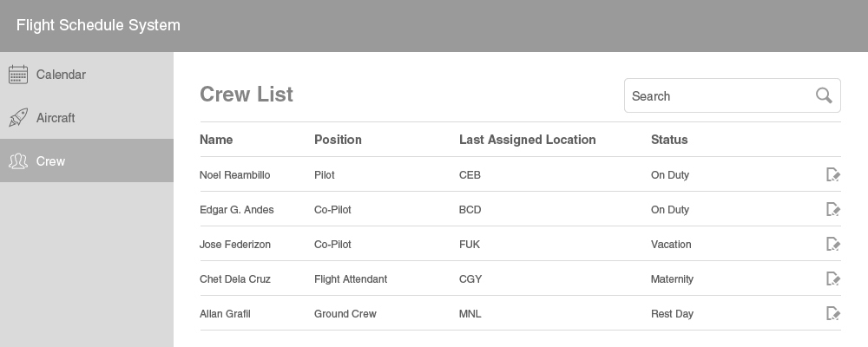Edit the Allan Grafil row icon
This screenshot has width=868, height=347.
[833, 314]
